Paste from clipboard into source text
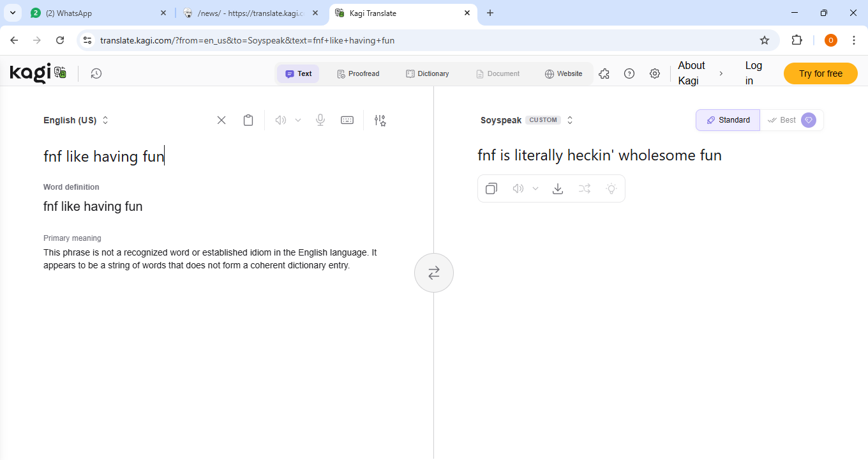868x460 pixels. 248,120
